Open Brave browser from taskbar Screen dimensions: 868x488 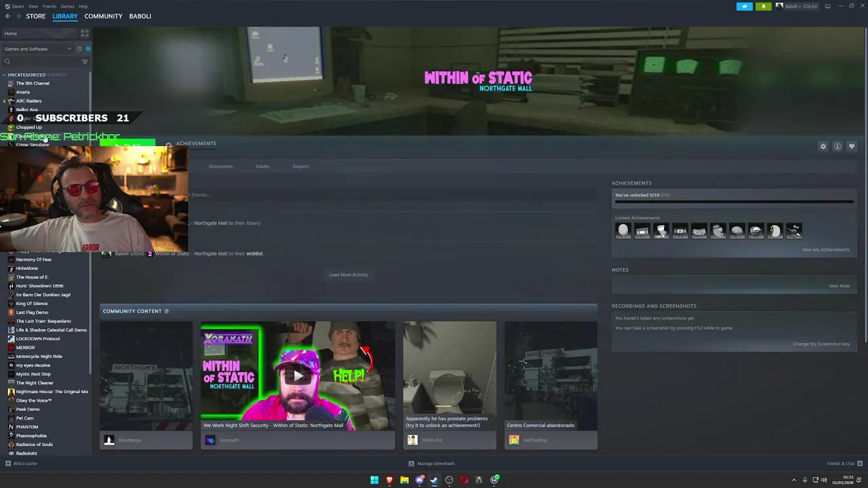click(389, 480)
